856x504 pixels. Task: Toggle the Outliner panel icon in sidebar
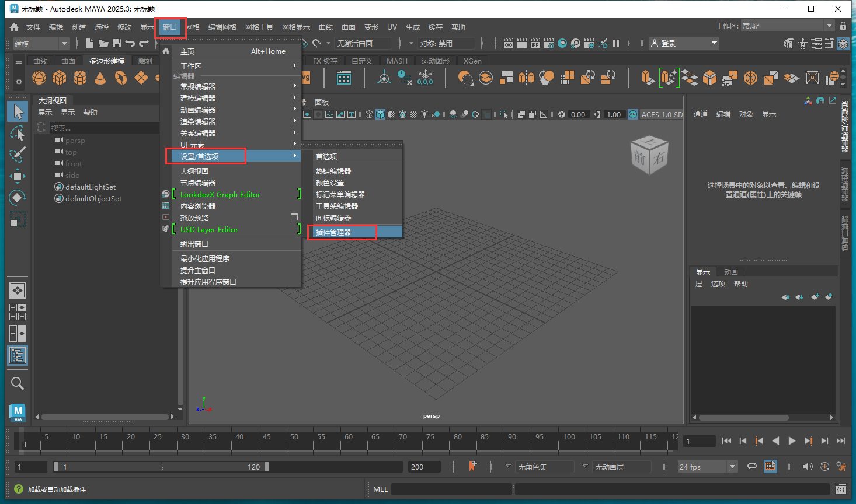point(18,355)
